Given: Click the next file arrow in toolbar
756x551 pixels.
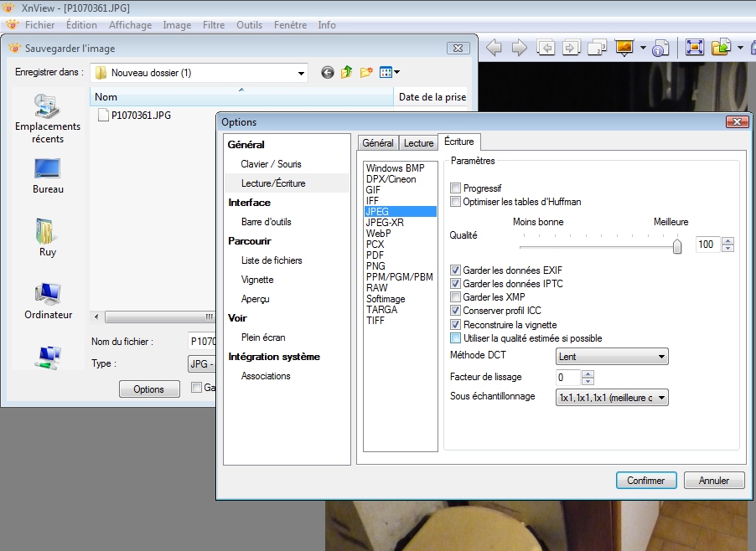Looking at the screenshot, I should tap(519, 48).
